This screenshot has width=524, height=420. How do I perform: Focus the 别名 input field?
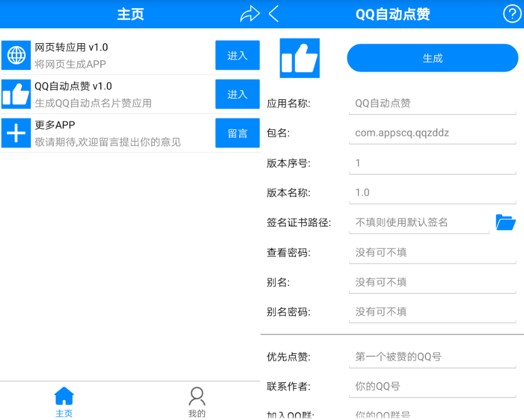[x=432, y=283]
